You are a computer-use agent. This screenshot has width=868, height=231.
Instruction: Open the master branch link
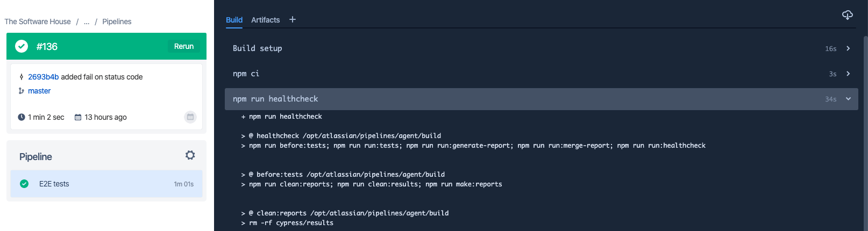coord(39,91)
